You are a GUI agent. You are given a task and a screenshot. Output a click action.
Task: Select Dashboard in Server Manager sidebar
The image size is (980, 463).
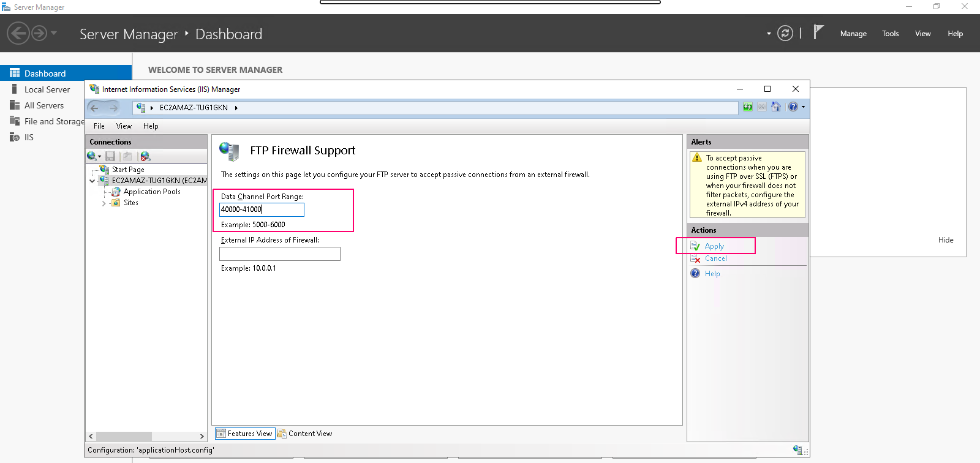coord(66,73)
